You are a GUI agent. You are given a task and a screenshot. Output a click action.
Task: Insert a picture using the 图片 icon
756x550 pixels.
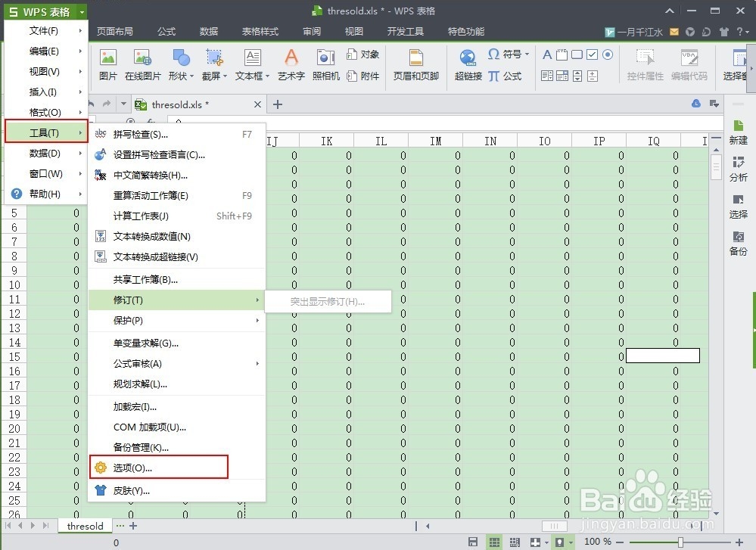(108, 64)
